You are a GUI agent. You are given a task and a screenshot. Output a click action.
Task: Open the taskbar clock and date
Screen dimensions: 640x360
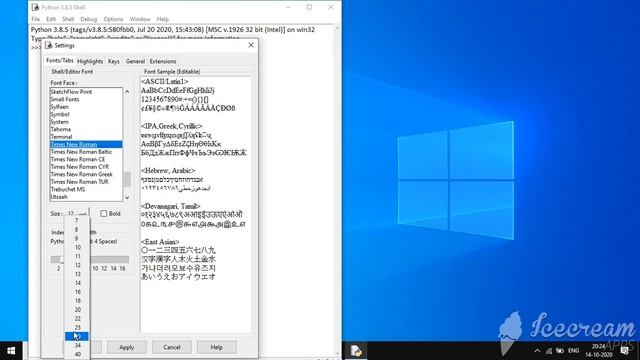tap(599, 351)
